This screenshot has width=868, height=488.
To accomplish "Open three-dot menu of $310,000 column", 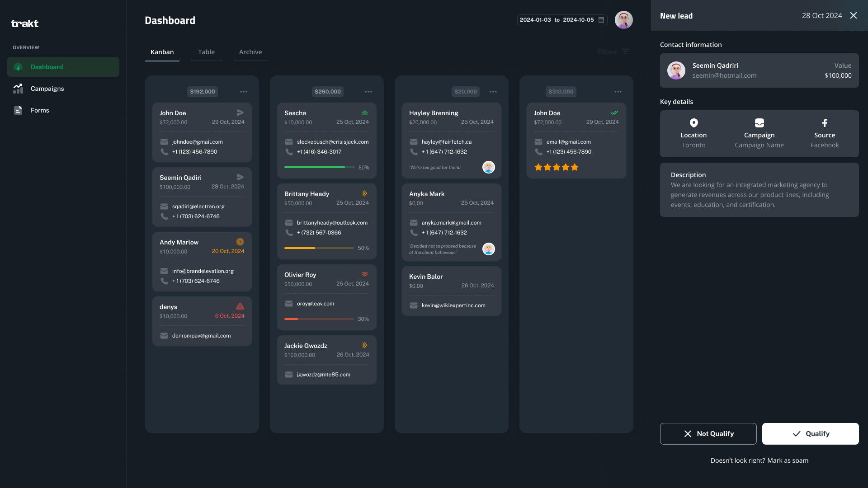I will point(618,92).
